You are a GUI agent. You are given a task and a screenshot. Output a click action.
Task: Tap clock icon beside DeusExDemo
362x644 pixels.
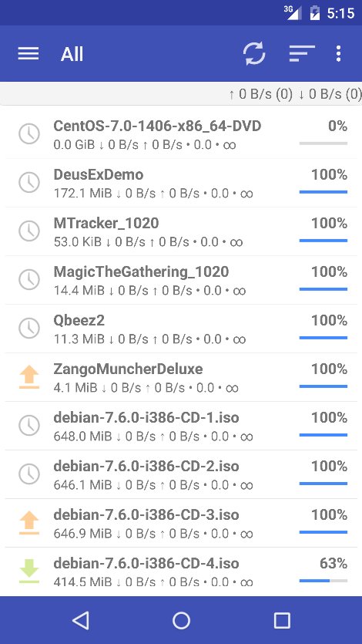point(29,182)
